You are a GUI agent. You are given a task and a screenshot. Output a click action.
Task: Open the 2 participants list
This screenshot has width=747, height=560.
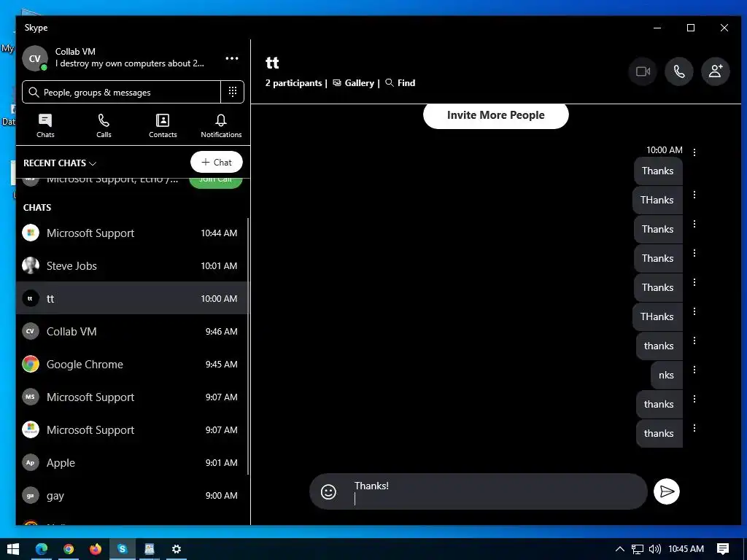pos(293,83)
